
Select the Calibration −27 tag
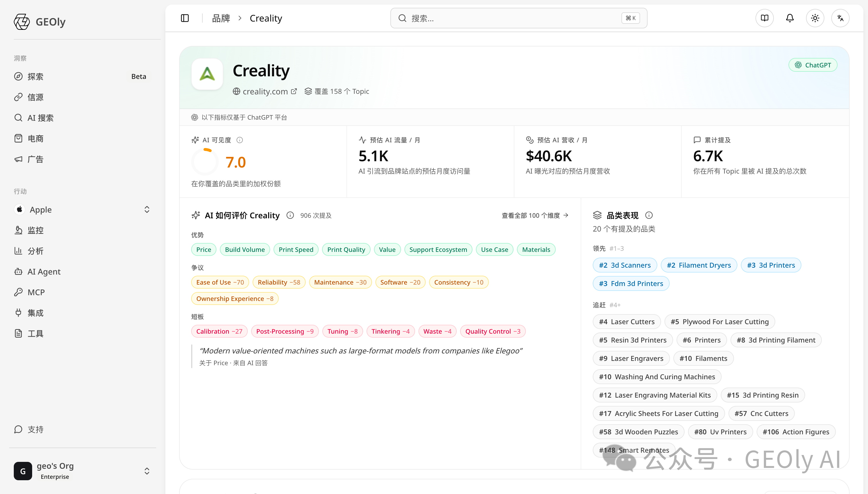click(x=219, y=331)
